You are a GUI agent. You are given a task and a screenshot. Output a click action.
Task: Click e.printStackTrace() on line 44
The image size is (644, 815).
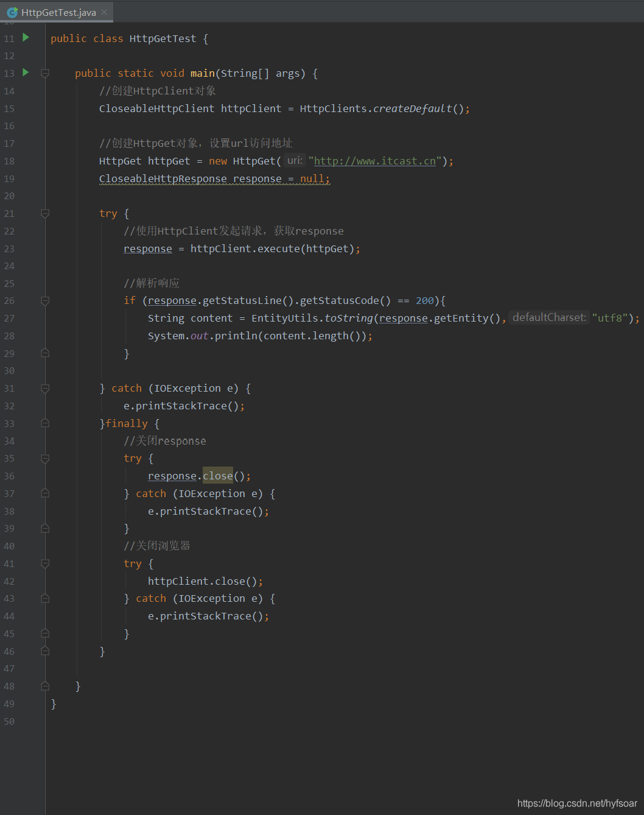[x=206, y=616]
